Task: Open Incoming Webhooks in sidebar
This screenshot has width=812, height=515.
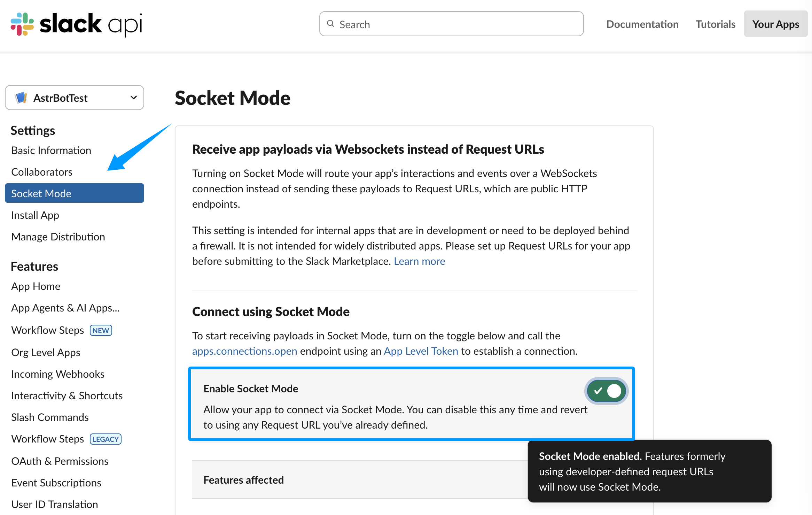Action: coord(58,374)
